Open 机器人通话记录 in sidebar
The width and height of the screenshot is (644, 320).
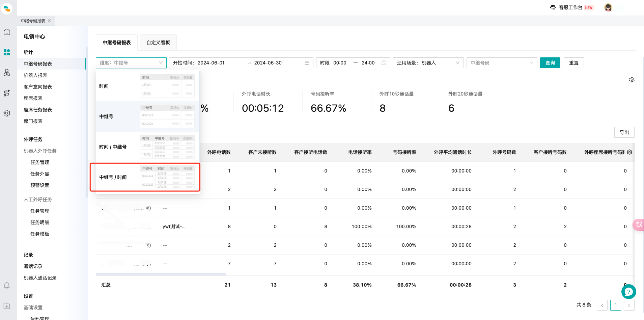pos(40,278)
